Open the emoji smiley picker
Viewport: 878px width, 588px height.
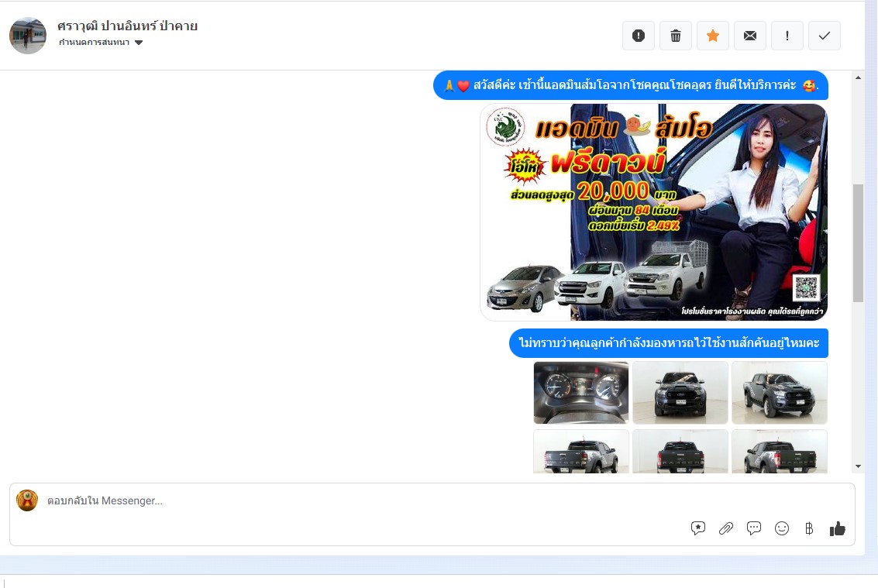[782, 528]
